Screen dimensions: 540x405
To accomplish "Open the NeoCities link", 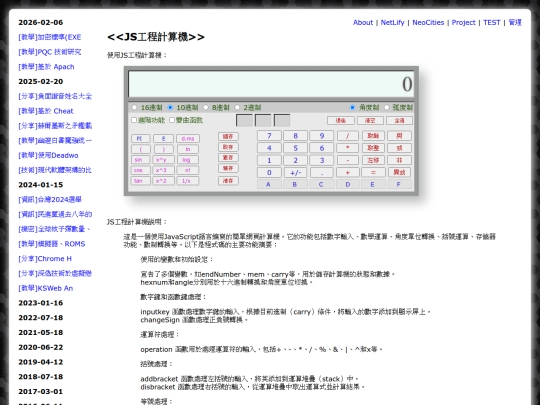I will pos(428,22).
